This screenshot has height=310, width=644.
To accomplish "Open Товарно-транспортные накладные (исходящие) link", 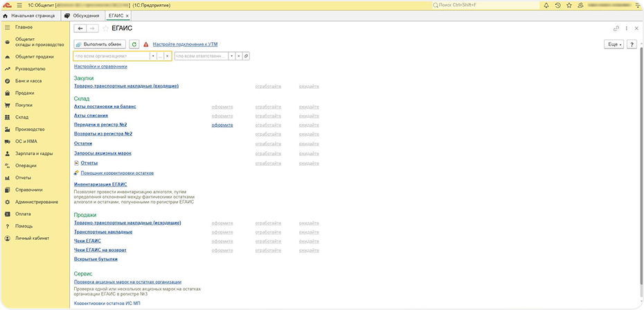I will tap(127, 223).
